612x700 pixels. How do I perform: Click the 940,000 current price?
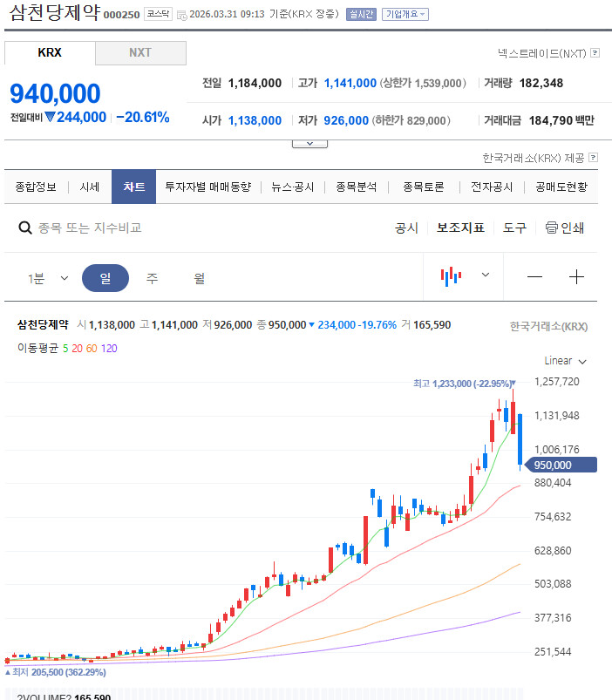point(55,94)
